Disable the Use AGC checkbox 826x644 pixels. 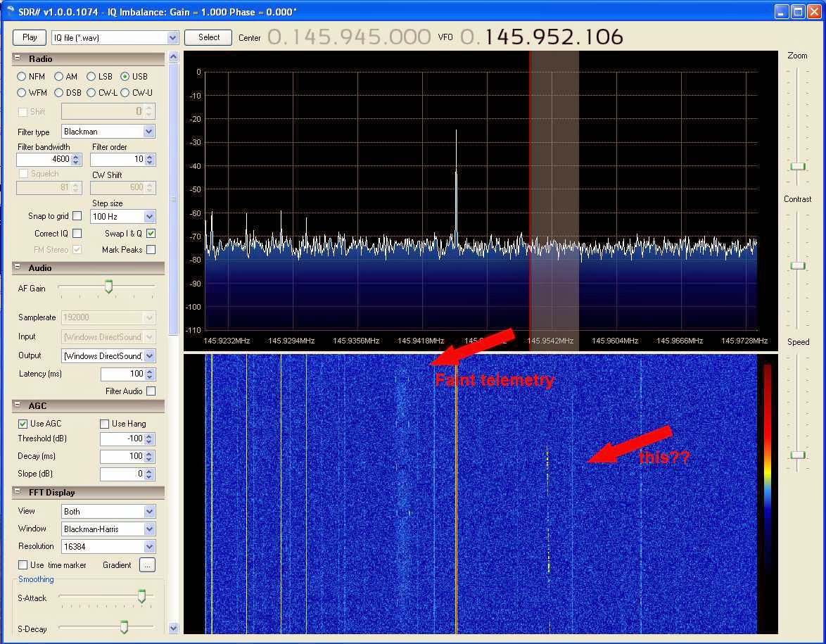(23, 424)
